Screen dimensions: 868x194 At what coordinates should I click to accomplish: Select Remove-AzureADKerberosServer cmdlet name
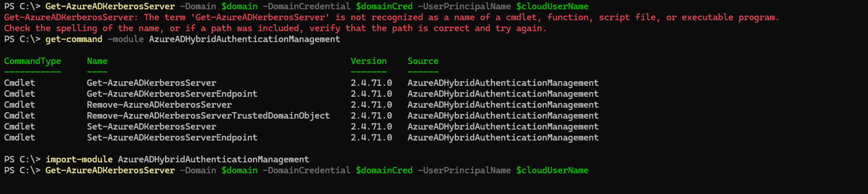(x=159, y=105)
